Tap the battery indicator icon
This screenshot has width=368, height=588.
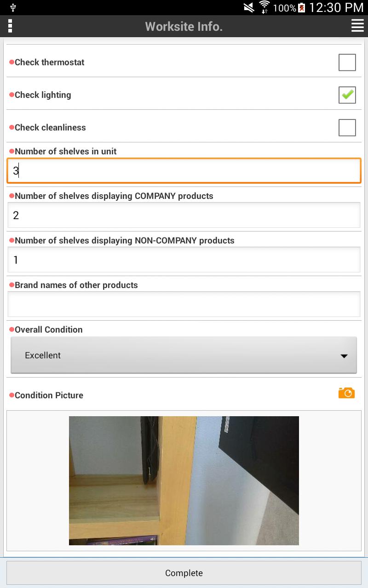(302, 7)
